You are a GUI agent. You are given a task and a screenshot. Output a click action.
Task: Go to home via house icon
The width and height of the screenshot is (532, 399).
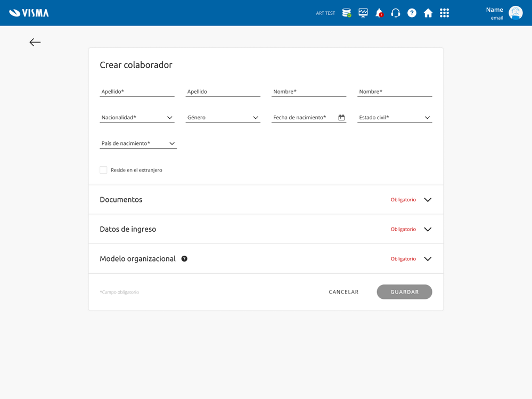click(428, 13)
